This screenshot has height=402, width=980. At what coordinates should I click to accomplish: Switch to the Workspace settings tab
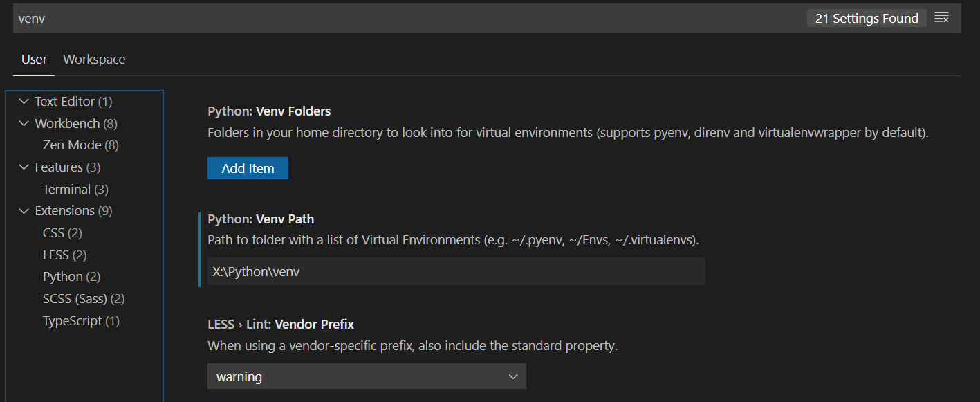pyautogui.click(x=94, y=59)
